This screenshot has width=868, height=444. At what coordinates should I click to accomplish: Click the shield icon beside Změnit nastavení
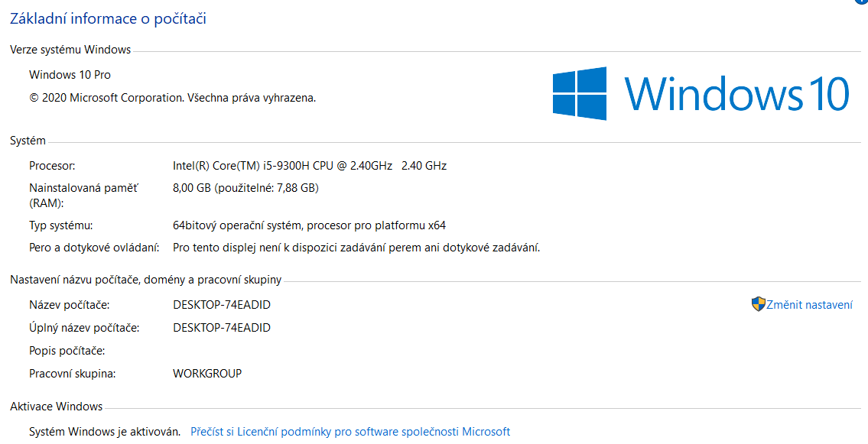[x=758, y=304]
